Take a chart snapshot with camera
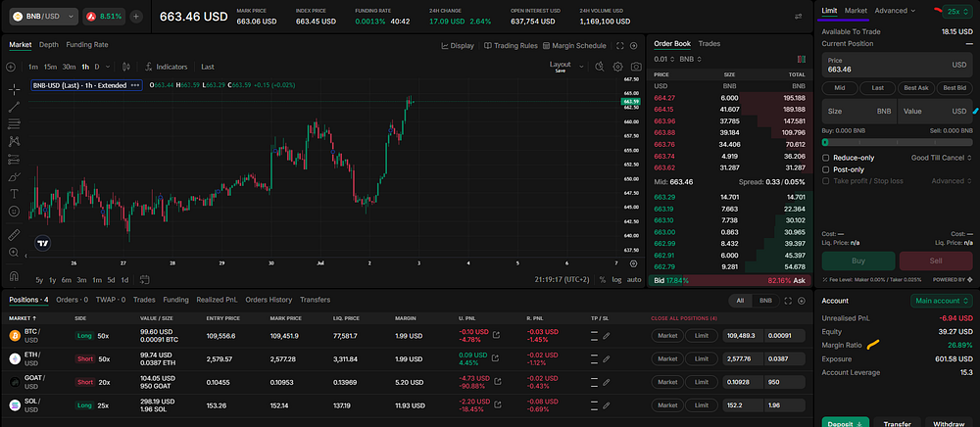 pos(636,67)
